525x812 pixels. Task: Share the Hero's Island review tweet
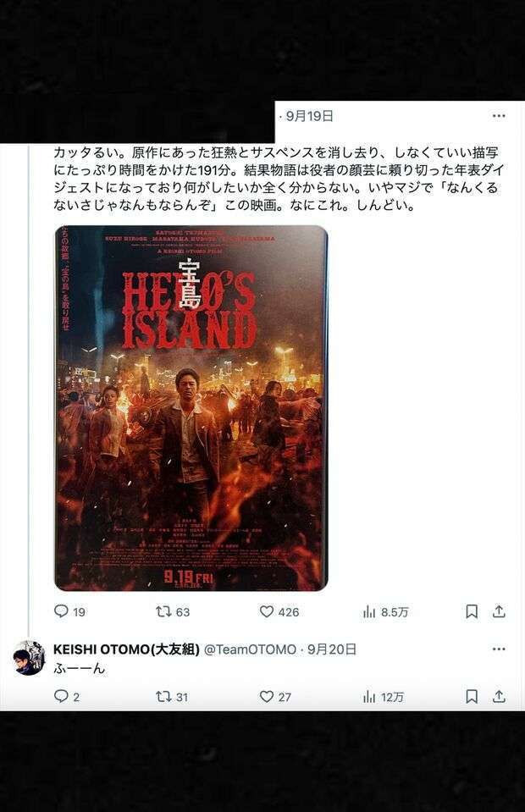tap(499, 611)
